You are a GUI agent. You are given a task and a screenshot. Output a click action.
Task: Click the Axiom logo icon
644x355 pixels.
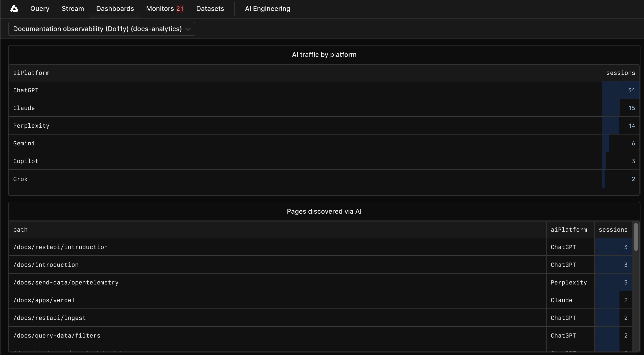point(14,9)
